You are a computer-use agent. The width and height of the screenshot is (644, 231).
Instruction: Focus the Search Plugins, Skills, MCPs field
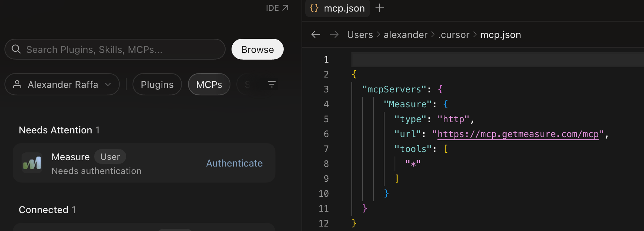[115, 49]
